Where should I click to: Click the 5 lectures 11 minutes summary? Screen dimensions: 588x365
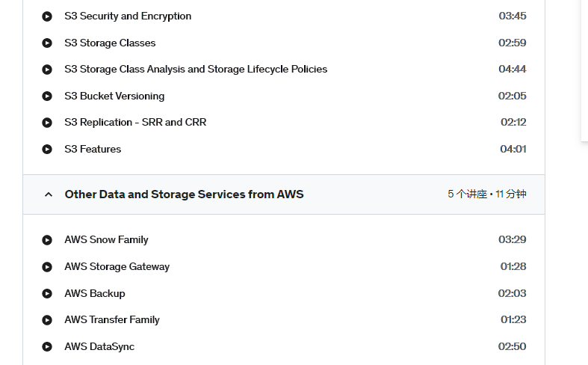coord(486,194)
